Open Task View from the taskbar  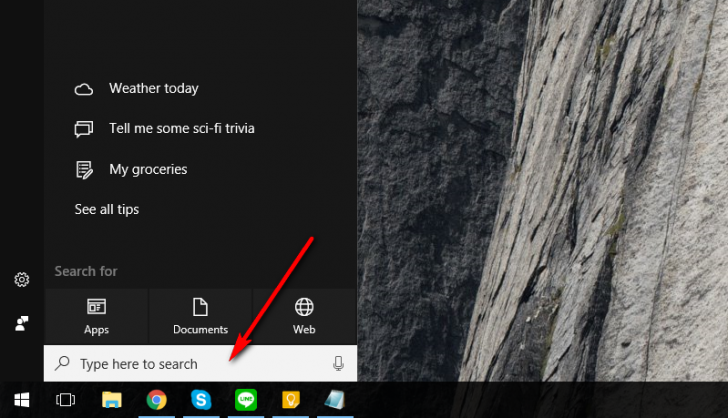tap(65, 400)
